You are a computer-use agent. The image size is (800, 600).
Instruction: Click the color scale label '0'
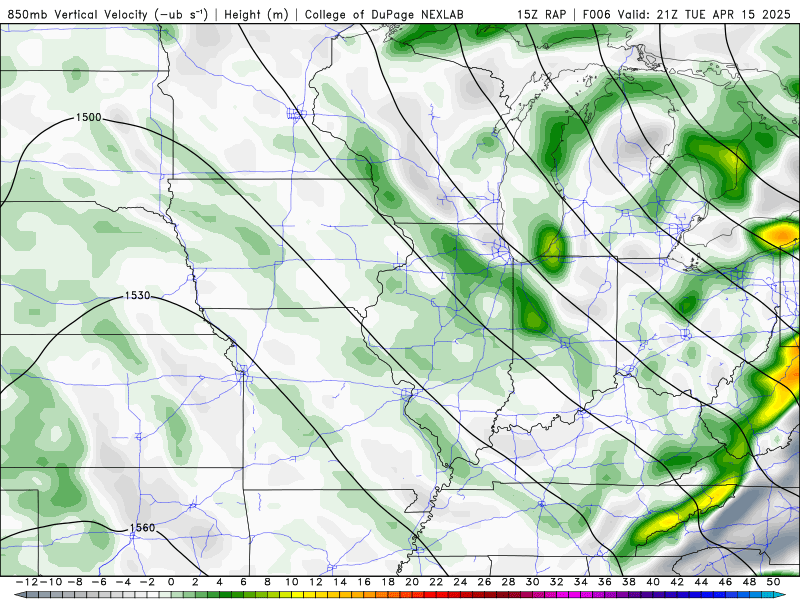(171, 582)
